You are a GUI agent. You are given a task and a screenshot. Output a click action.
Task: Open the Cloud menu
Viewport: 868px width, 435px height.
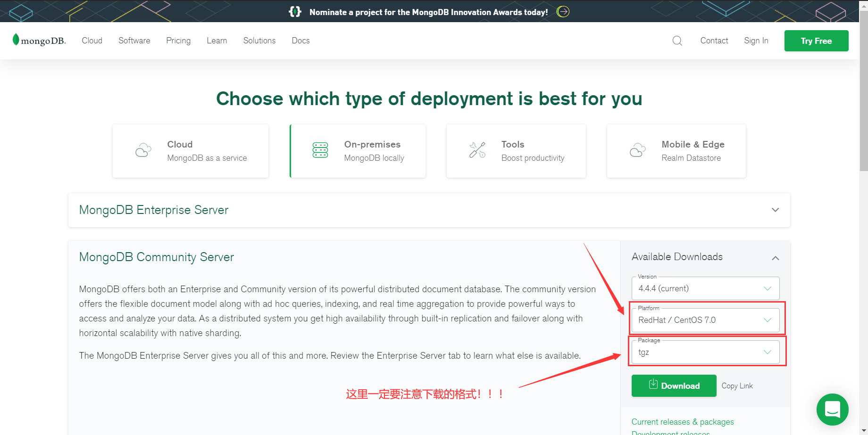tap(92, 41)
